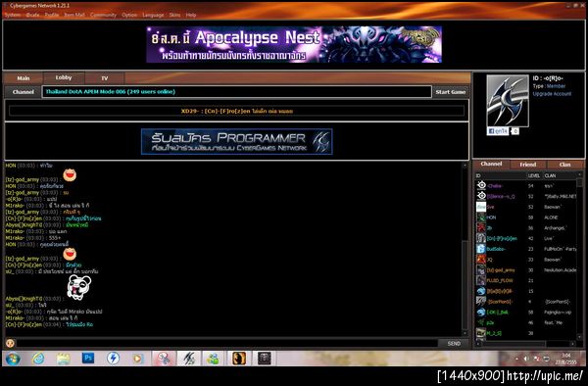
Task: Click avatar icon of user JQ
Action: tap(481, 259)
